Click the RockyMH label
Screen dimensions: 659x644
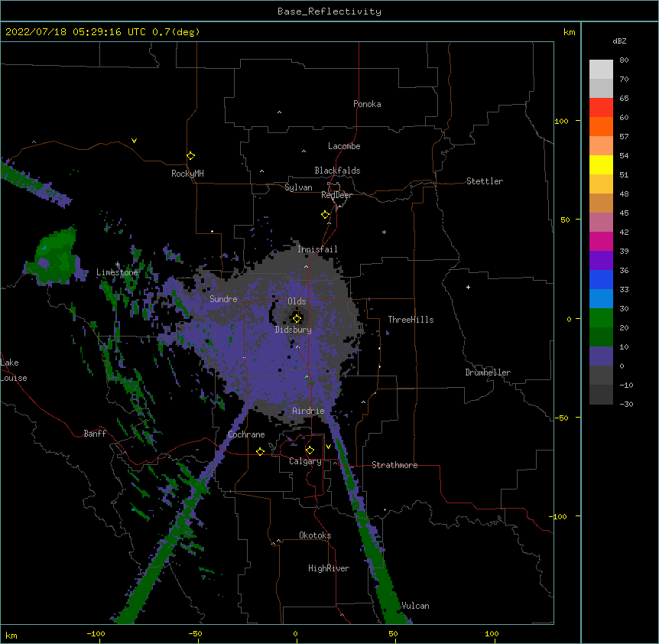pos(187,174)
